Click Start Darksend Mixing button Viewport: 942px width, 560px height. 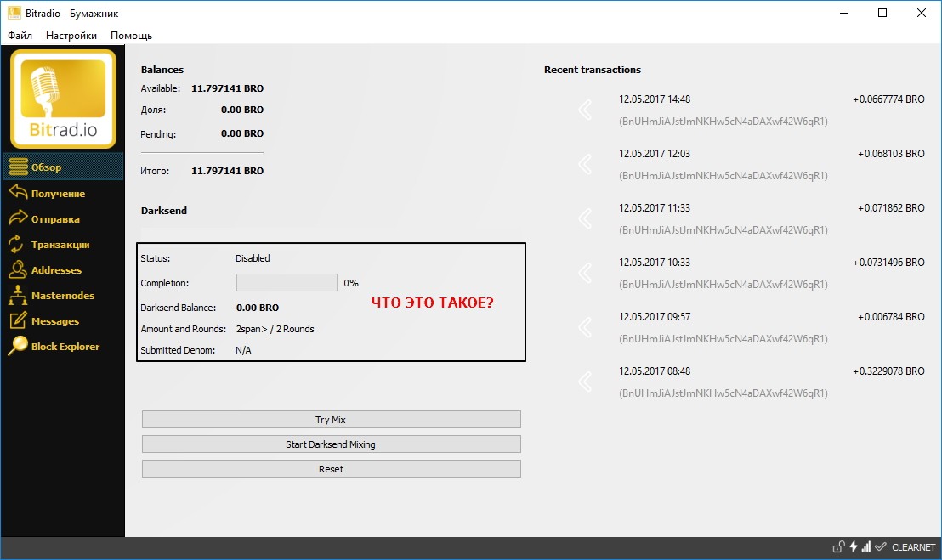pos(331,444)
